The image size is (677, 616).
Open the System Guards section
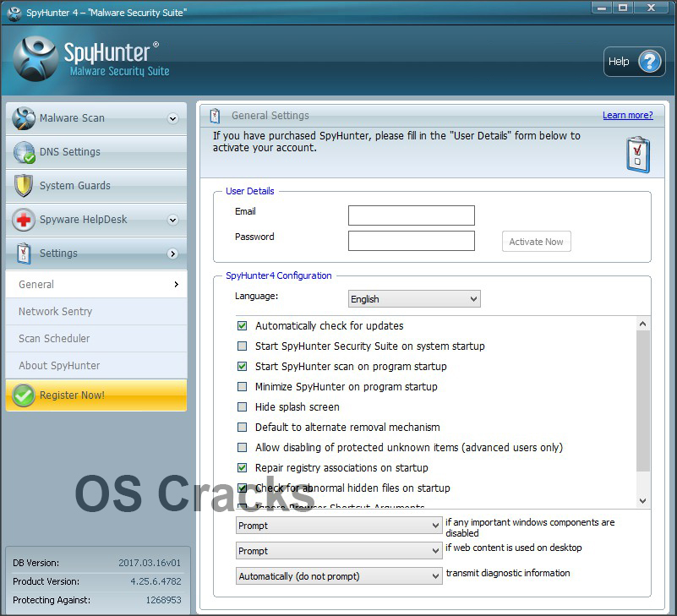pyautogui.click(x=96, y=186)
